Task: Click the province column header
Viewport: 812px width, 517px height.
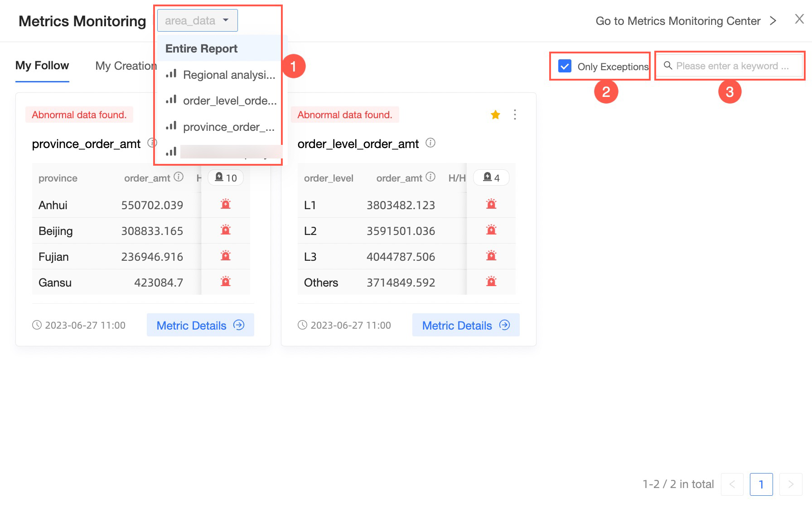Action: tap(58, 178)
